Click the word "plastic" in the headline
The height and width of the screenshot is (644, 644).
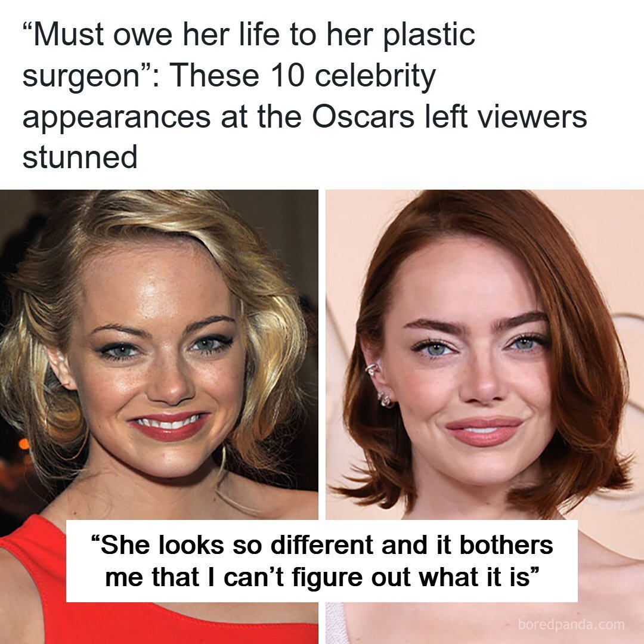click(429, 36)
